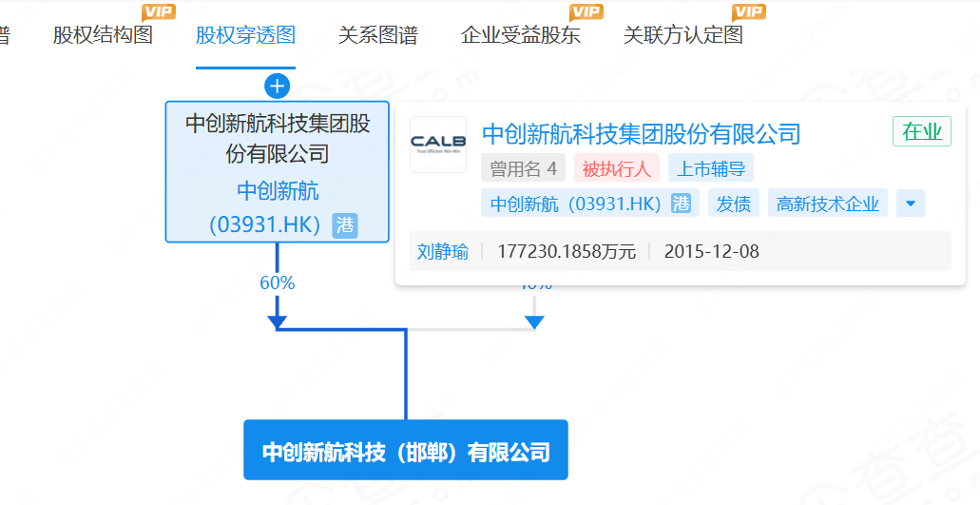
Task: Show former names via 曾用名 4 tag
Action: 523,168
